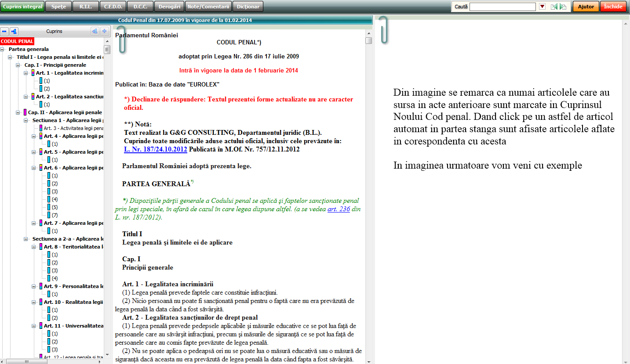Open the search options dropdown arrow
Image resolution: width=630 pixels, height=364 pixels.
point(542,7)
